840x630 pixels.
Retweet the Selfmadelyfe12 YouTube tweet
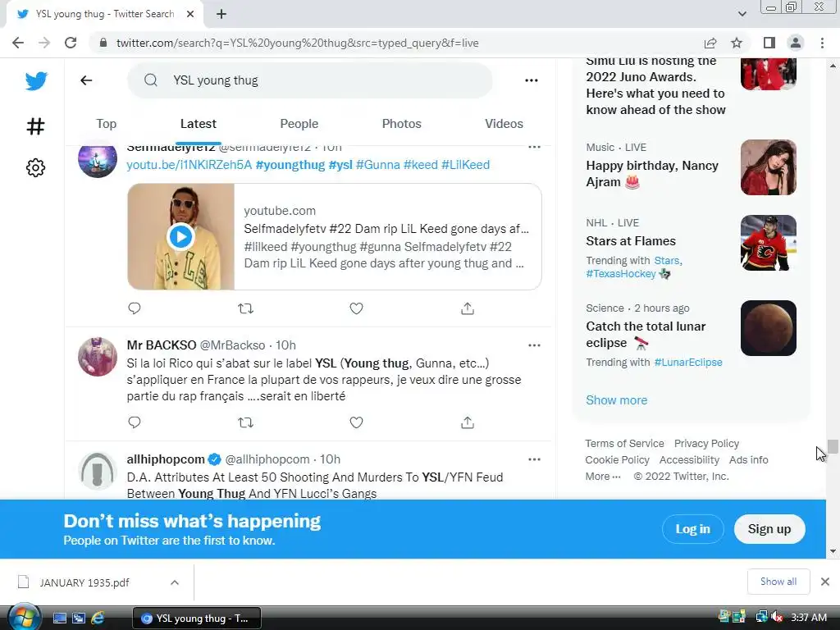[x=245, y=308]
